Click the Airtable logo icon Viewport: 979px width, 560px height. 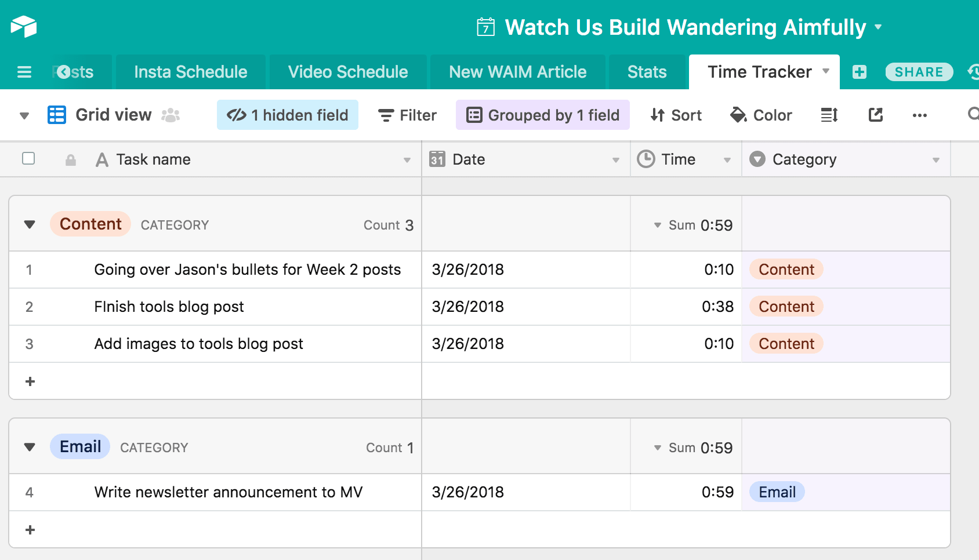tap(24, 27)
